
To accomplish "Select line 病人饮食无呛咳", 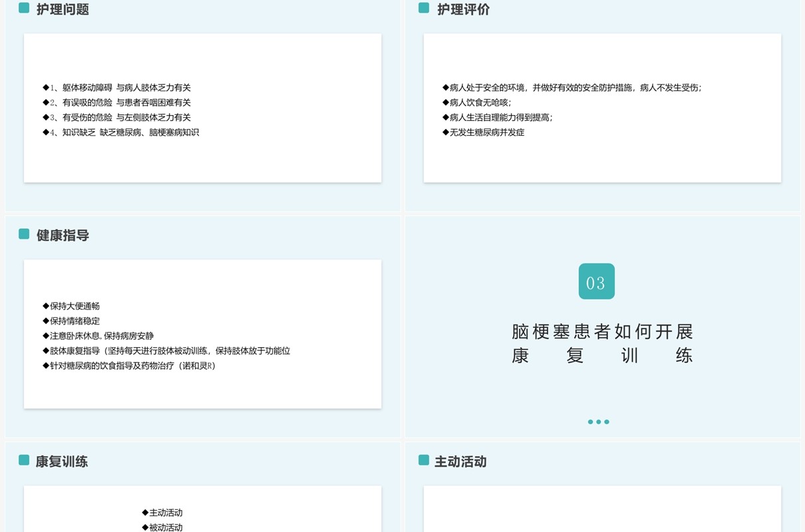I will point(477,102).
